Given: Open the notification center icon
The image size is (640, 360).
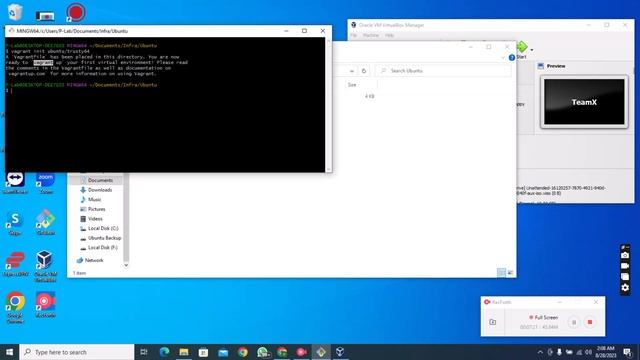Looking at the screenshot, I should pos(627,352).
